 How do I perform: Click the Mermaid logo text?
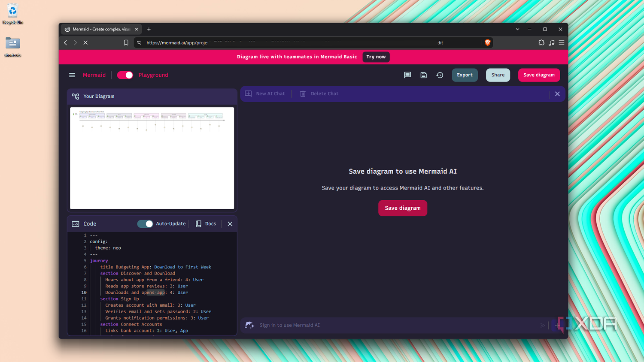(94, 75)
